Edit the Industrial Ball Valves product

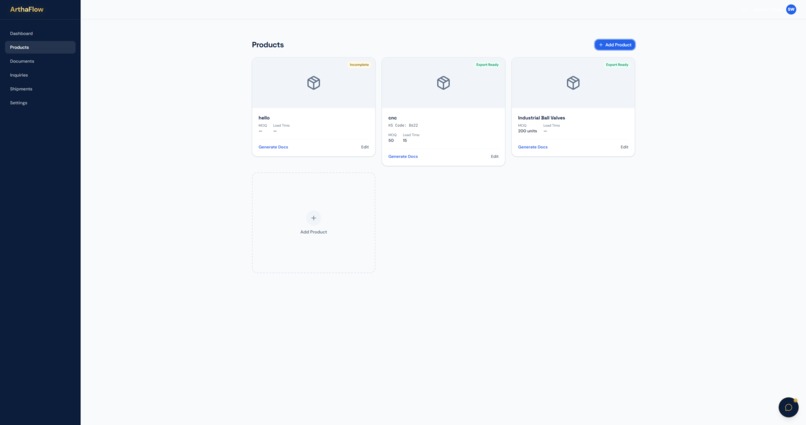624,147
